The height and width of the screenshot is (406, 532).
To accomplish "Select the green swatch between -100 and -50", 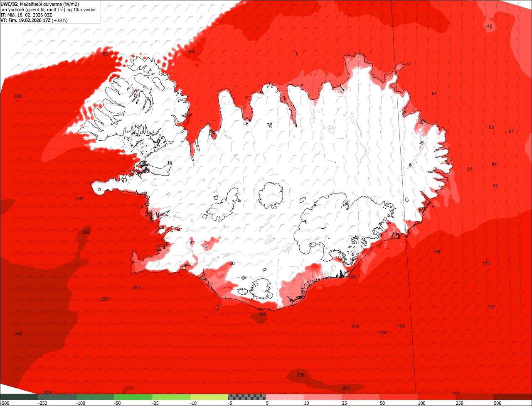I will 95,397.
